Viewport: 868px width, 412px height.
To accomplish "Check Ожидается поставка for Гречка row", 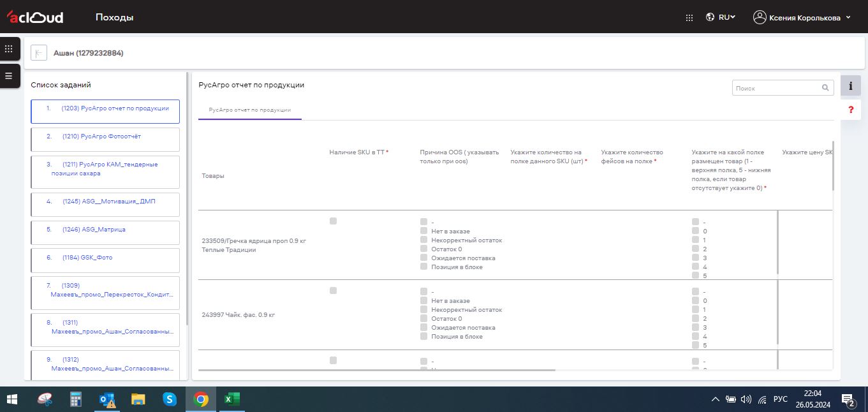I will click(x=423, y=258).
